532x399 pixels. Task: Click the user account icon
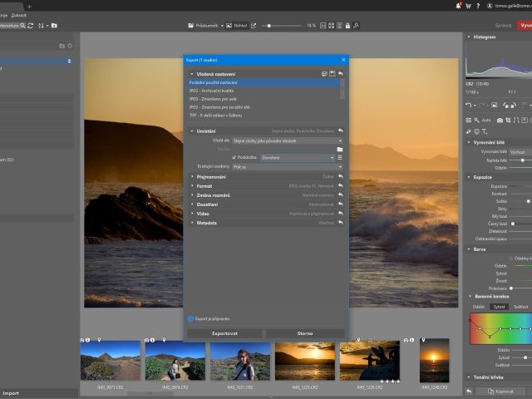pyautogui.click(x=490, y=6)
